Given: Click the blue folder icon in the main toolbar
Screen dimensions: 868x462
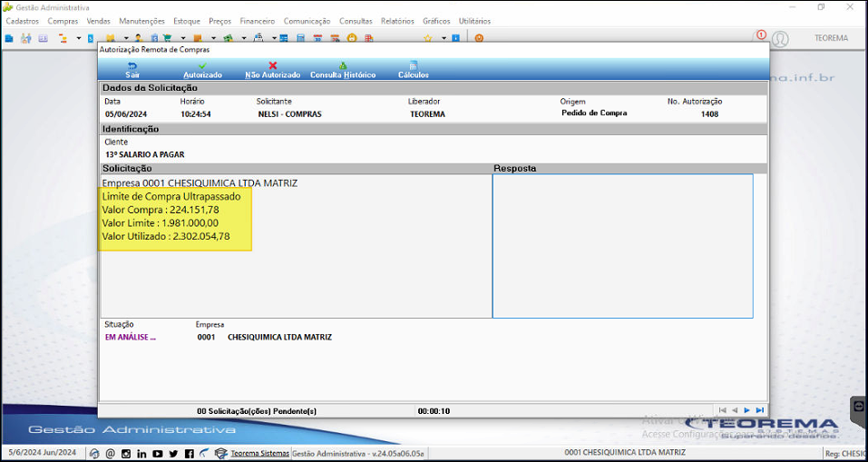Looking at the screenshot, I should pyautogui.click(x=9, y=38).
